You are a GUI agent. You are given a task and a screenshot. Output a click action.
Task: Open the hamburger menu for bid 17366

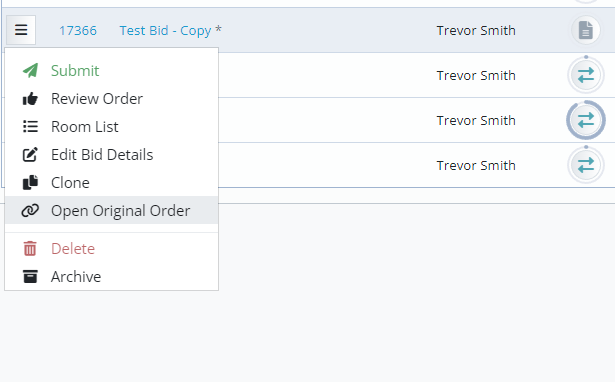pos(21,30)
